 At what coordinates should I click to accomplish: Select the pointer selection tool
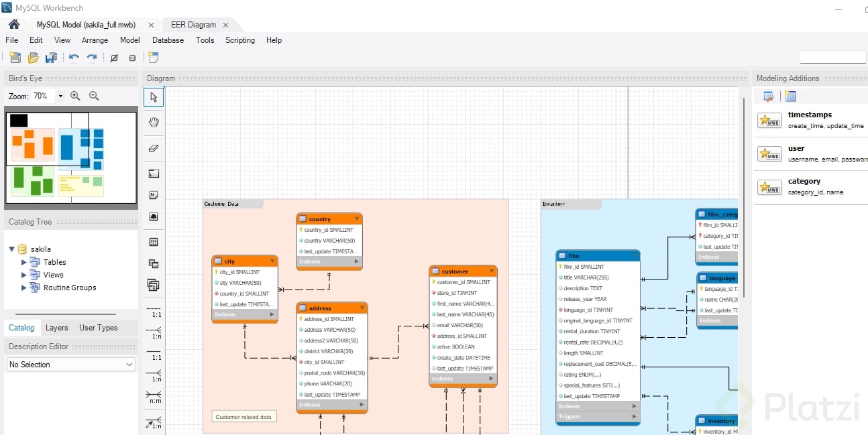[x=153, y=97]
